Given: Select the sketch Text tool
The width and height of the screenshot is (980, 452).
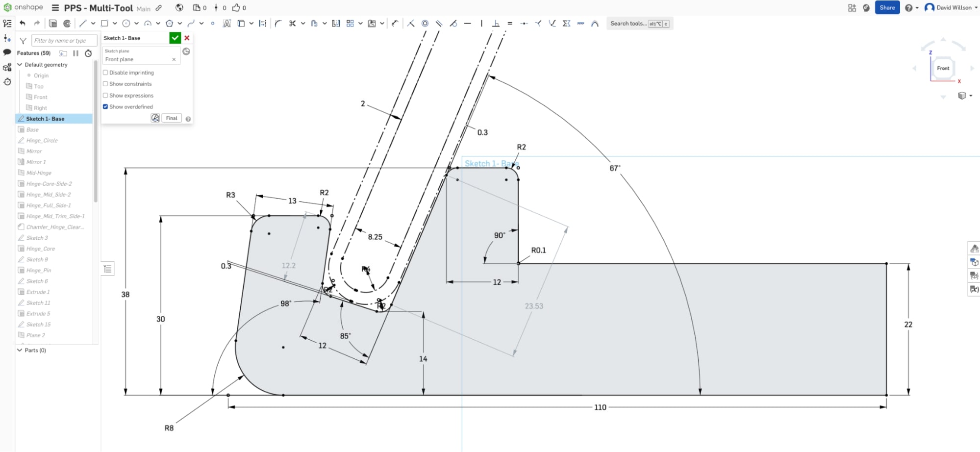Looking at the screenshot, I should tap(226, 23).
